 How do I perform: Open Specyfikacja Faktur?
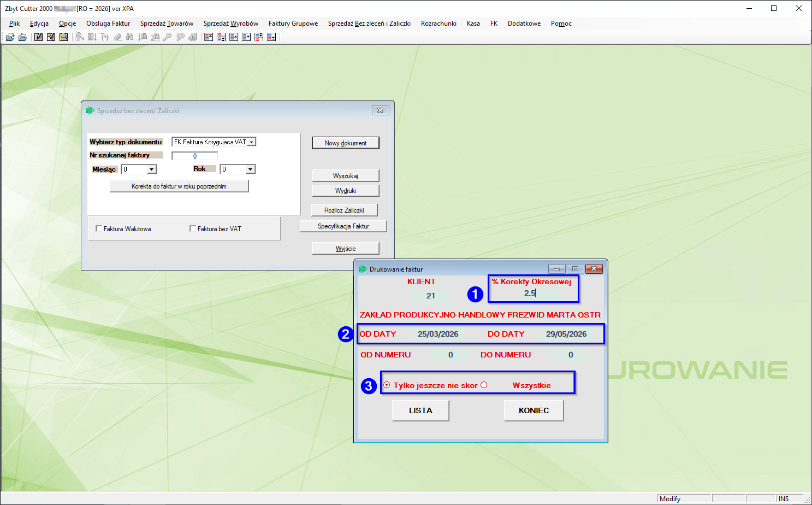tap(343, 226)
